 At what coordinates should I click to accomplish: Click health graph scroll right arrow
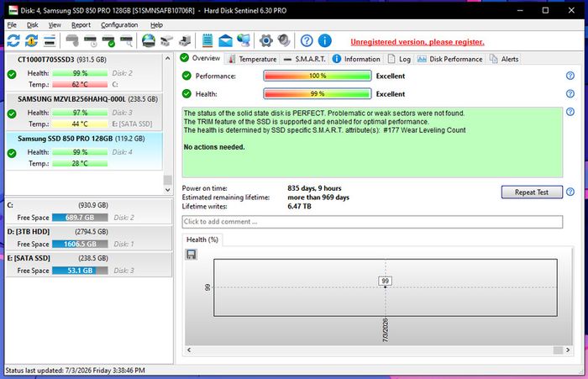(568, 350)
